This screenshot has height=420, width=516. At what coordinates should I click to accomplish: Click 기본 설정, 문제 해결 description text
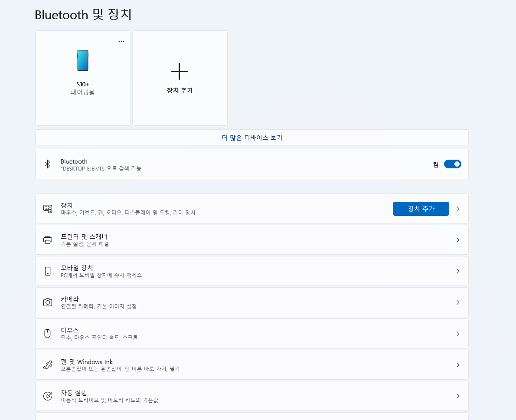[x=85, y=244]
